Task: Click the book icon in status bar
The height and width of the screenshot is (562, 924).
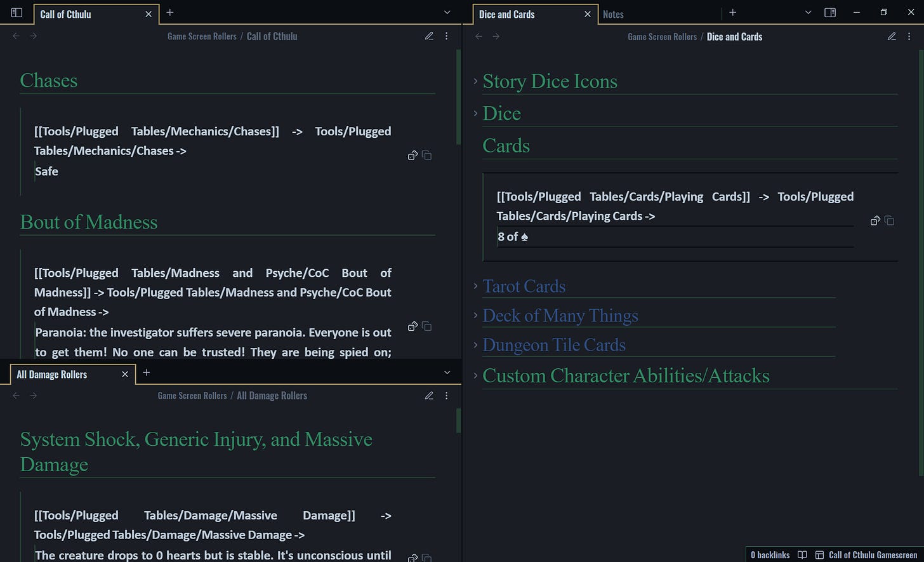Action: click(x=802, y=555)
